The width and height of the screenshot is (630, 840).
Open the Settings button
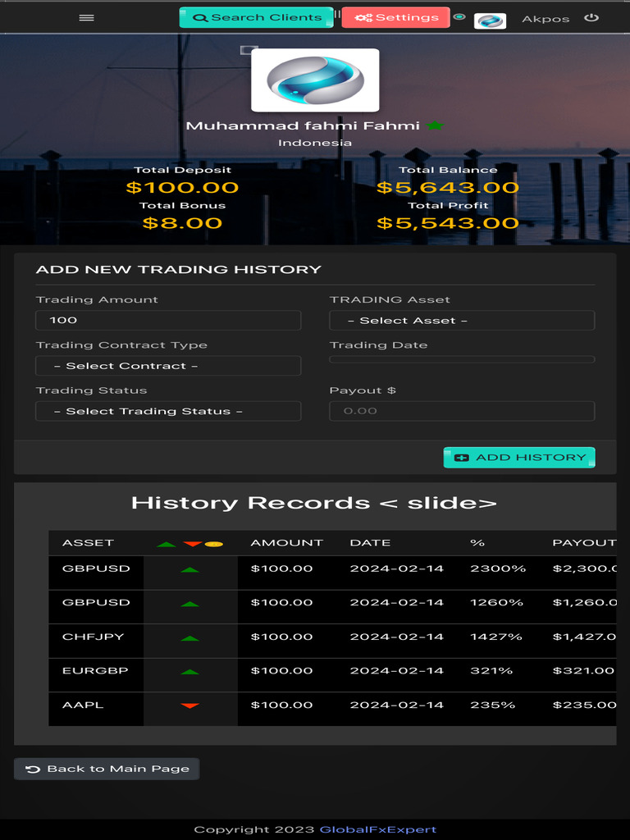click(395, 18)
